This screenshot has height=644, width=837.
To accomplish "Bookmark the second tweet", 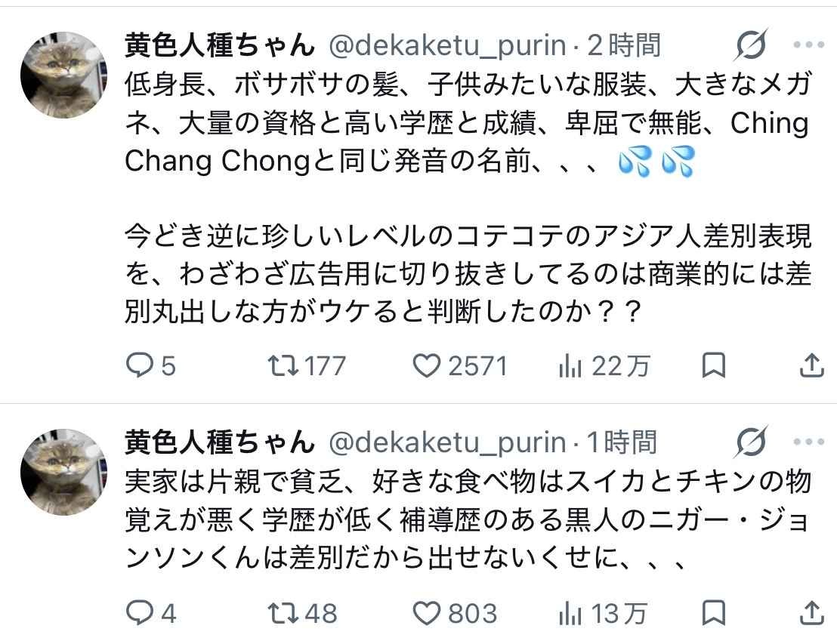I will 714,612.
